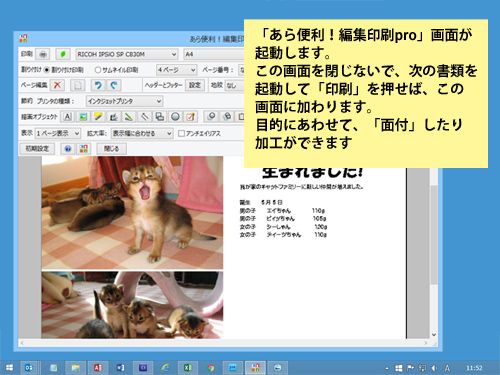Select the text box A drawing tool
This screenshot has height=375, width=500.
coord(68,117)
